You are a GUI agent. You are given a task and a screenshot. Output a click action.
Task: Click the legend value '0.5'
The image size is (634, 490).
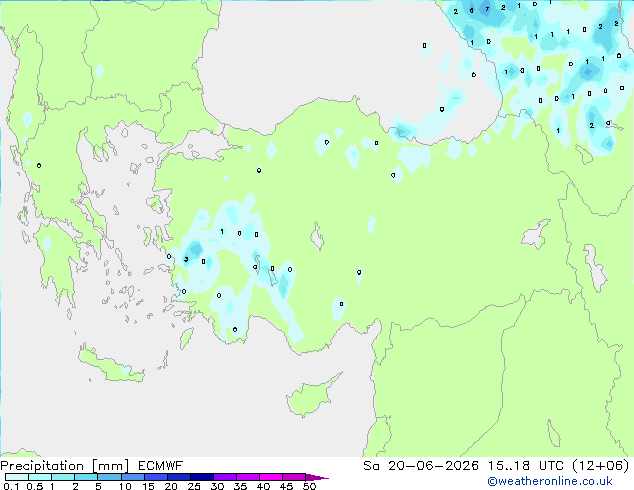(35, 486)
